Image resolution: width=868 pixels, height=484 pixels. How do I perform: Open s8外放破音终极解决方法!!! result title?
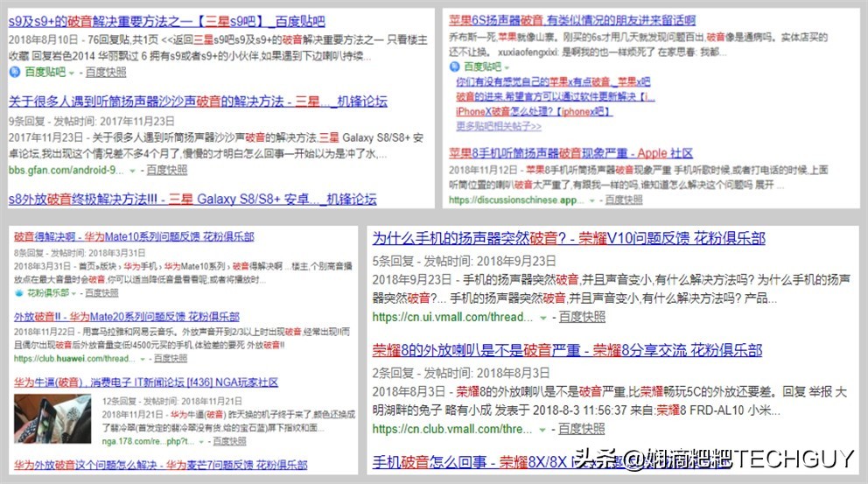[192, 199]
